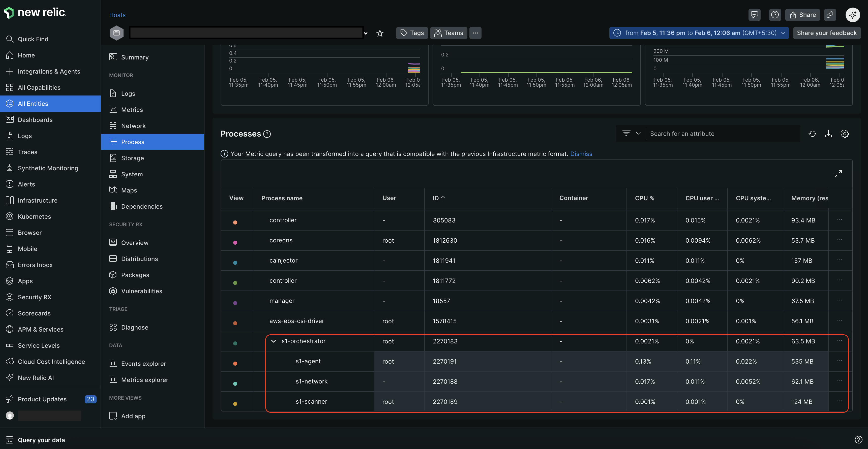This screenshot has width=868, height=449.
Task: Expand the Processes panel to fullscreen
Action: (x=838, y=174)
